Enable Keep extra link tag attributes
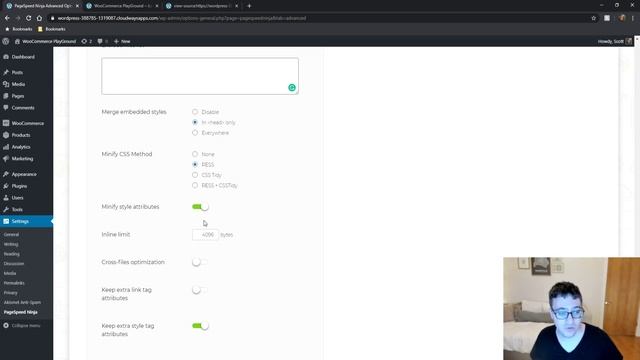640x360 pixels. [200, 290]
